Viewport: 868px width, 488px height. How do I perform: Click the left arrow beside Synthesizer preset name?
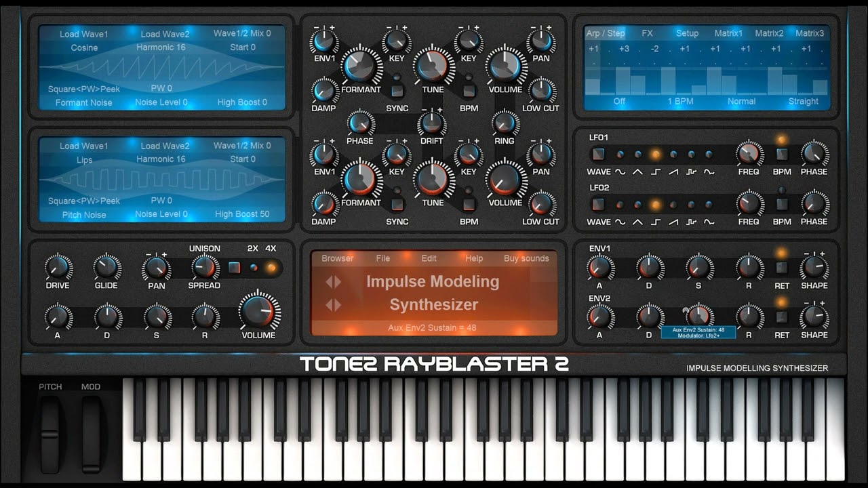point(329,305)
